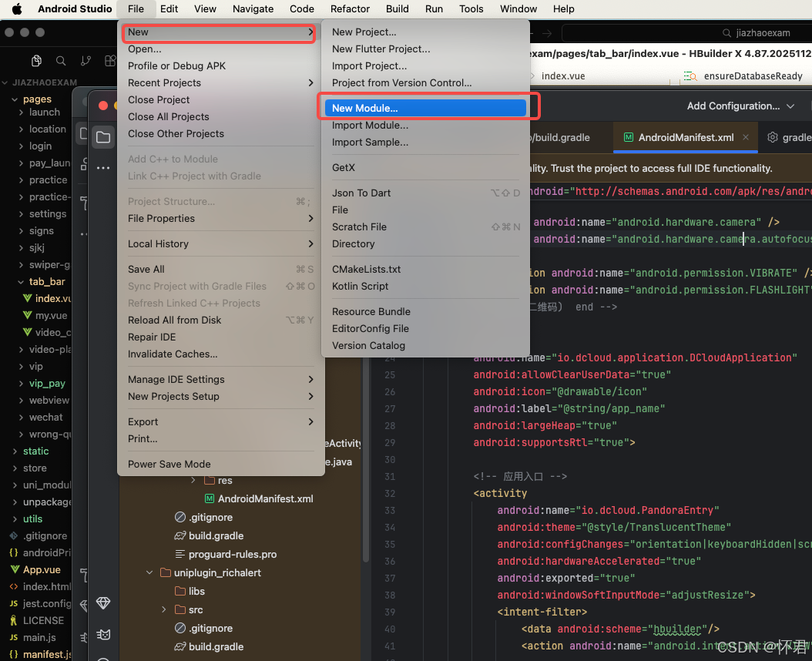Collapse the JIAZHAOEXAM root section
Viewport: 812px width, 661px height.
[x=5, y=82]
